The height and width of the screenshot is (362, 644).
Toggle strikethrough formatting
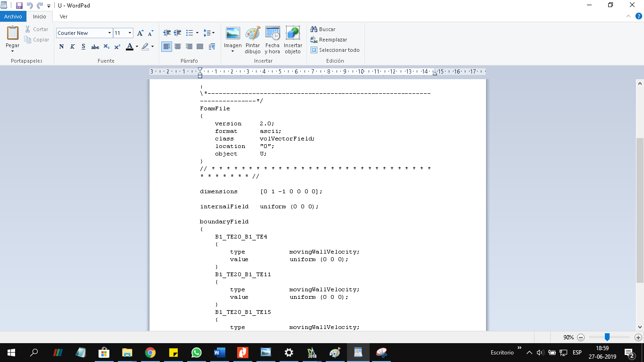tap(95, 47)
